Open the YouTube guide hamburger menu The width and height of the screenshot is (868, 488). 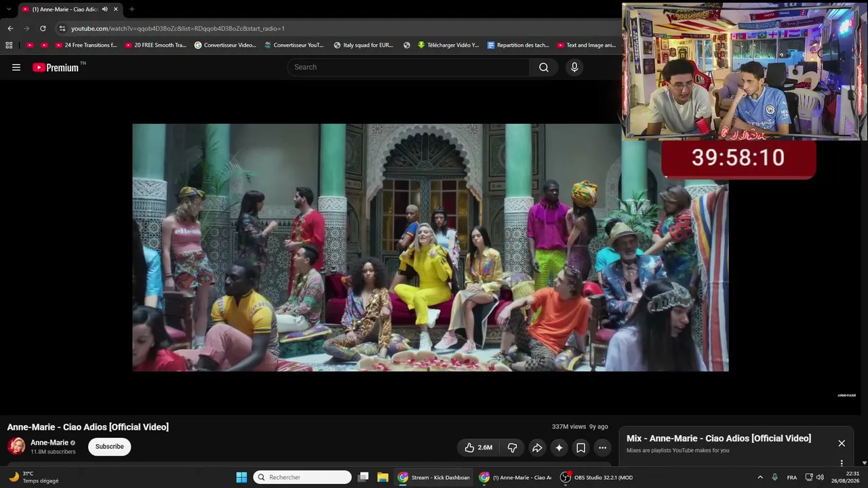(x=16, y=67)
